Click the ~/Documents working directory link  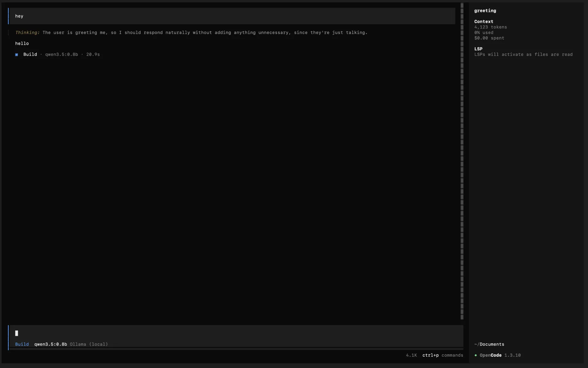point(489,344)
